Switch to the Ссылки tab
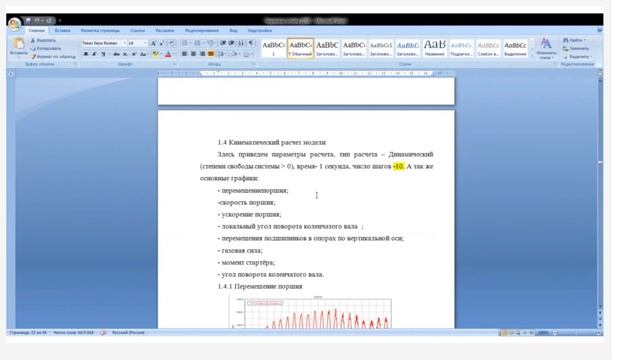 138,31
